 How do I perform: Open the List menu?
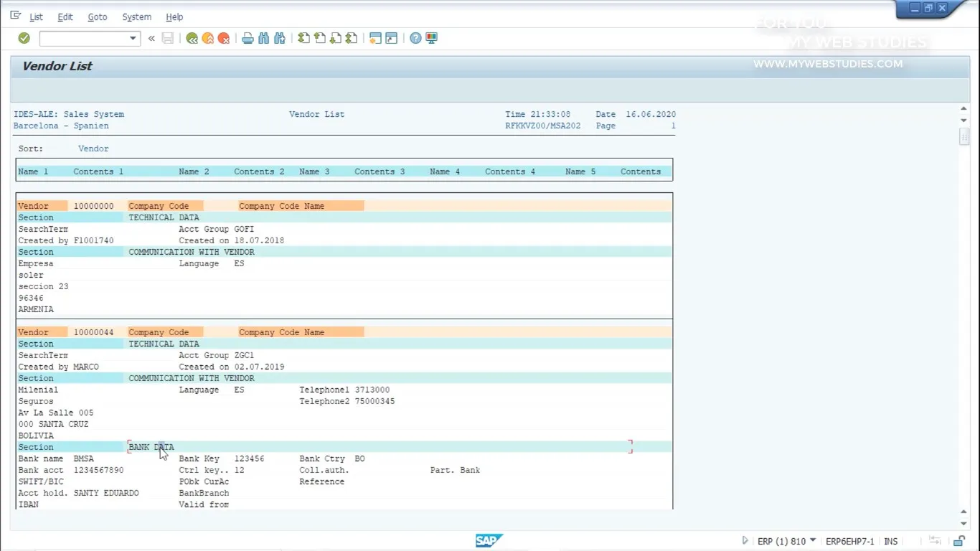pos(36,17)
